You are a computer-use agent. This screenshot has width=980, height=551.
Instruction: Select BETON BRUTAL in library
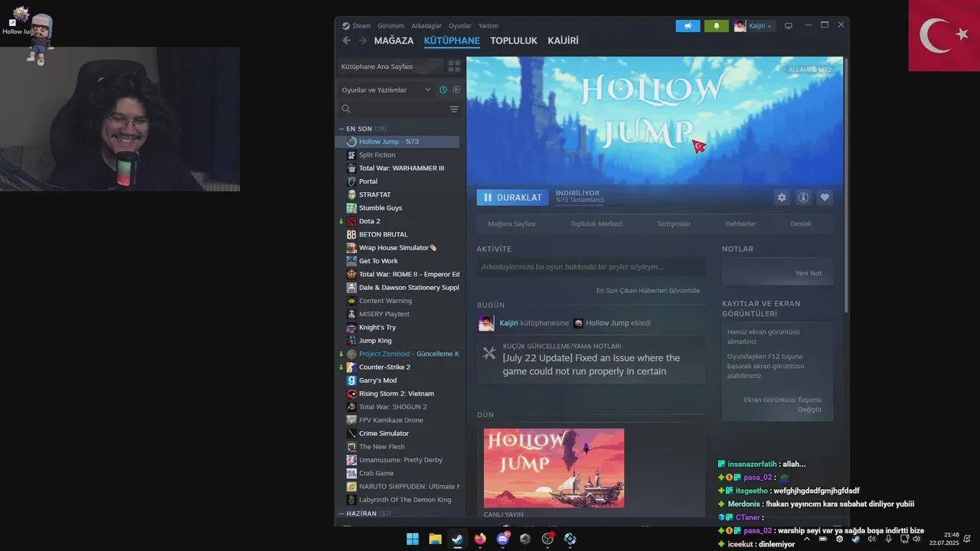[x=399, y=234]
